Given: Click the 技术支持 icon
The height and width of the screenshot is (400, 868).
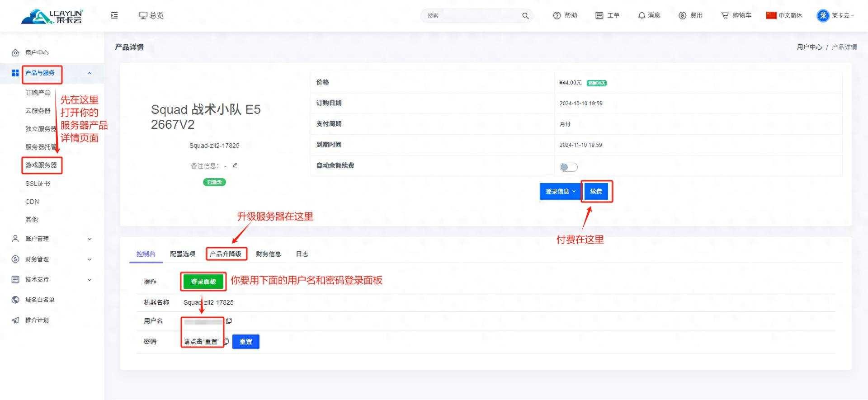Looking at the screenshot, I should [x=15, y=279].
